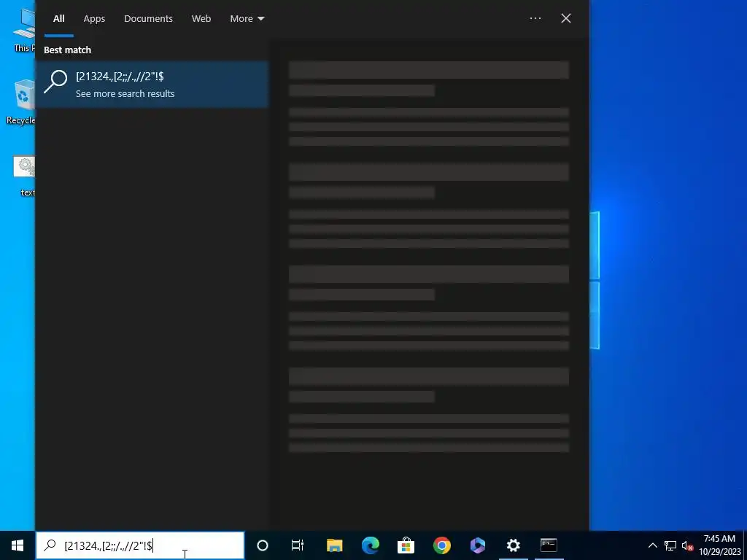Select the This PC desktop icon

pyautogui.click(x=24, y=29)
